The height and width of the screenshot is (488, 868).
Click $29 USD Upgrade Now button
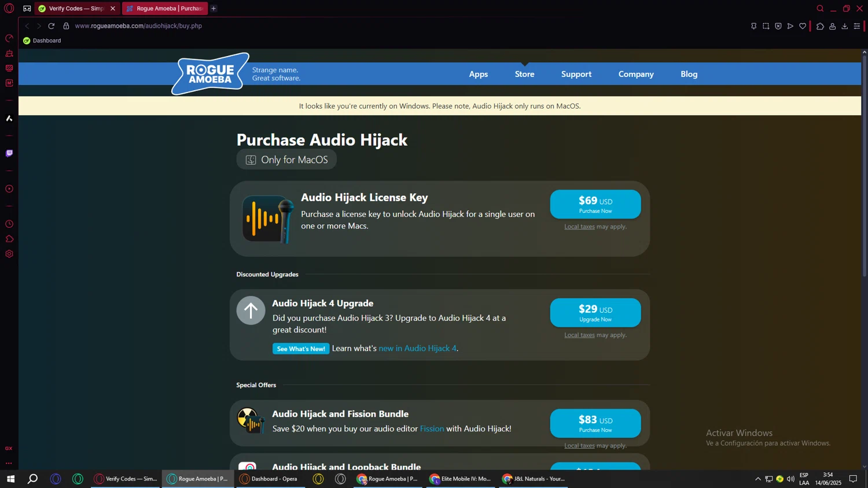595,313
